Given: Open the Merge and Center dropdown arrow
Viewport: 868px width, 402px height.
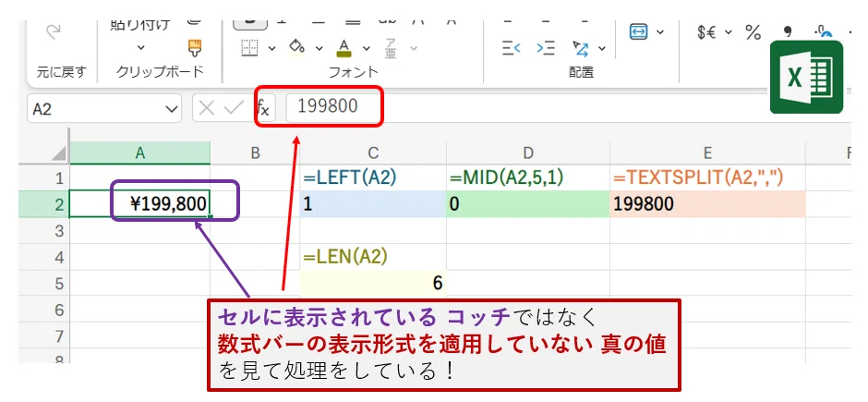Looking at the screenshot, I should pos(660,32).
